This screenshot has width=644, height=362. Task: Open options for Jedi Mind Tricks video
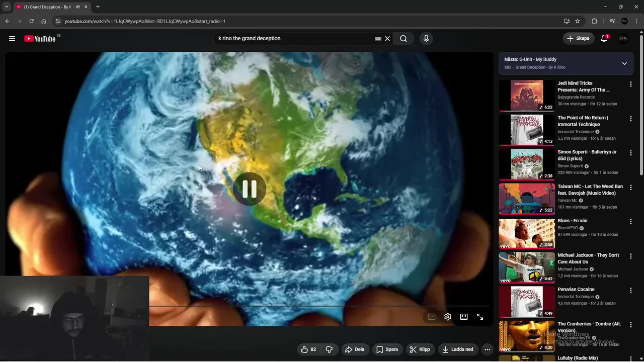pos(630,84)
